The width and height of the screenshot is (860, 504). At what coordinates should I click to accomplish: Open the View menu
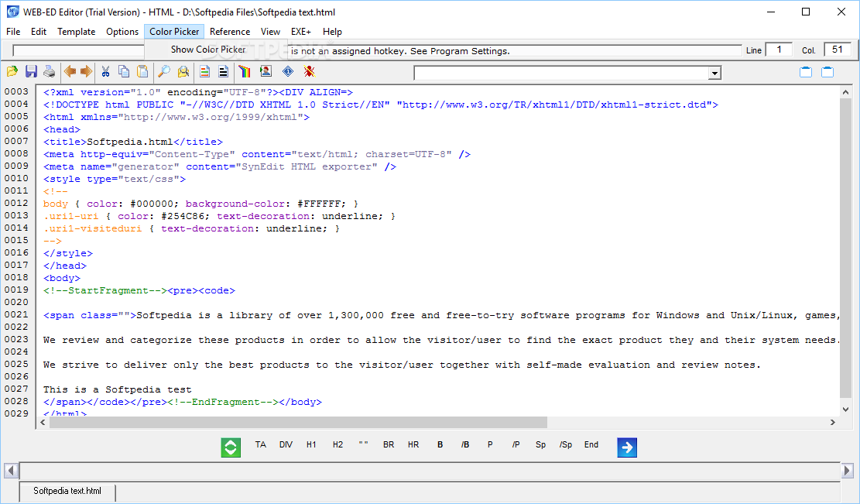270,32
